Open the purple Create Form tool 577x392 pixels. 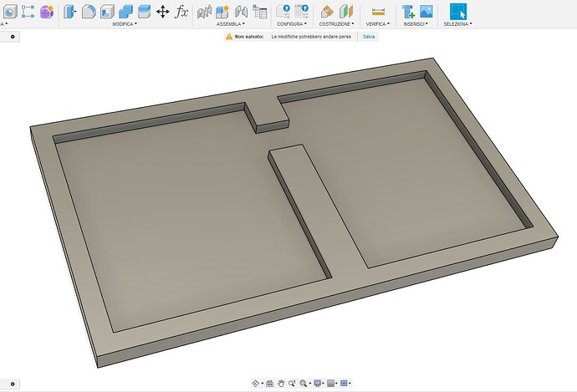coord(47,12)
